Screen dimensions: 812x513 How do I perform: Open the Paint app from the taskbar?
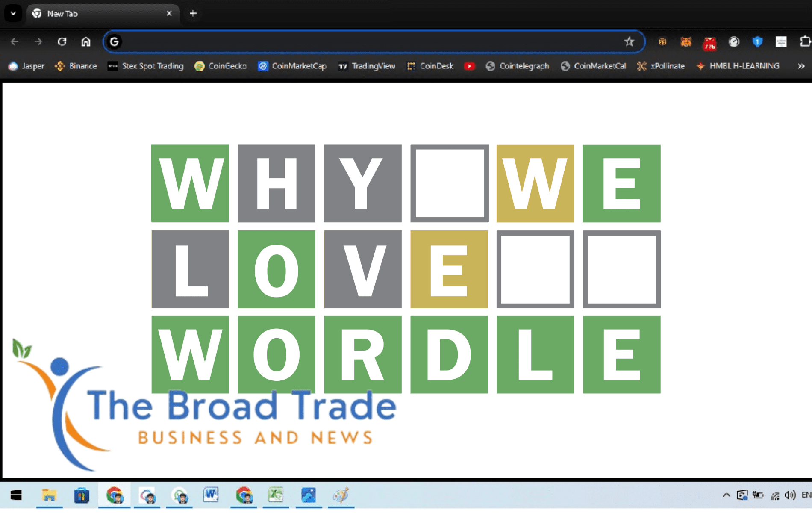click(x=341, y=495)
